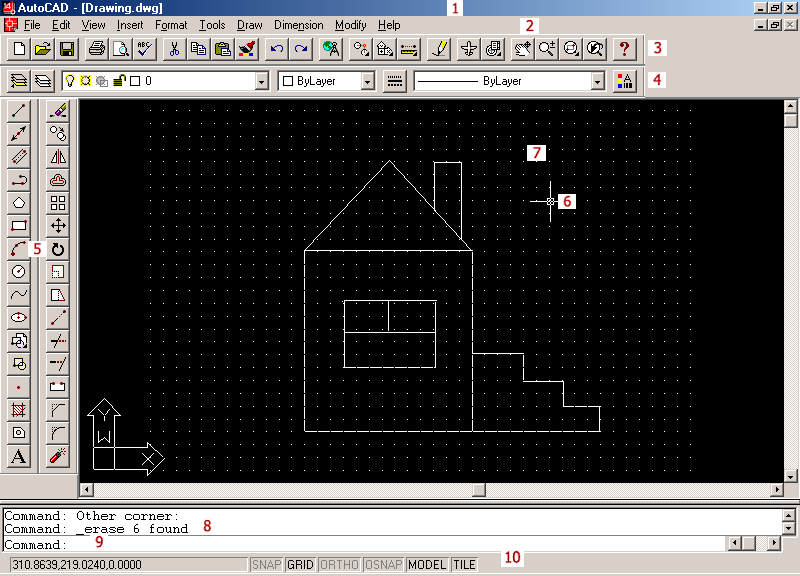Open the File menu
The image size is (800, 576).
point(32,25)
